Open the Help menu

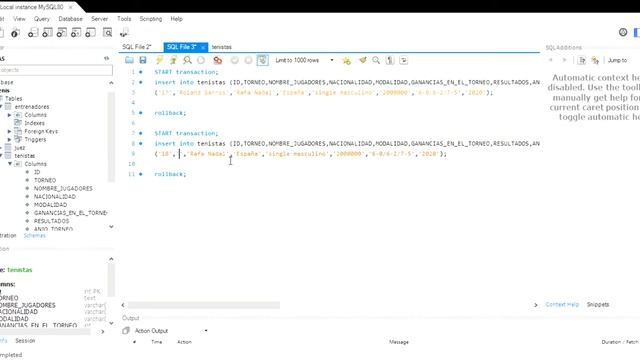tap(176, 19)
